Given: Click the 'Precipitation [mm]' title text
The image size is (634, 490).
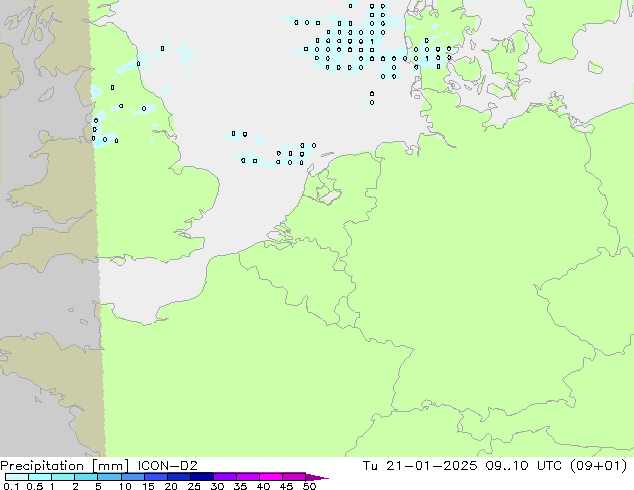Looking at the screenshot, I should [x=64, y=466].
